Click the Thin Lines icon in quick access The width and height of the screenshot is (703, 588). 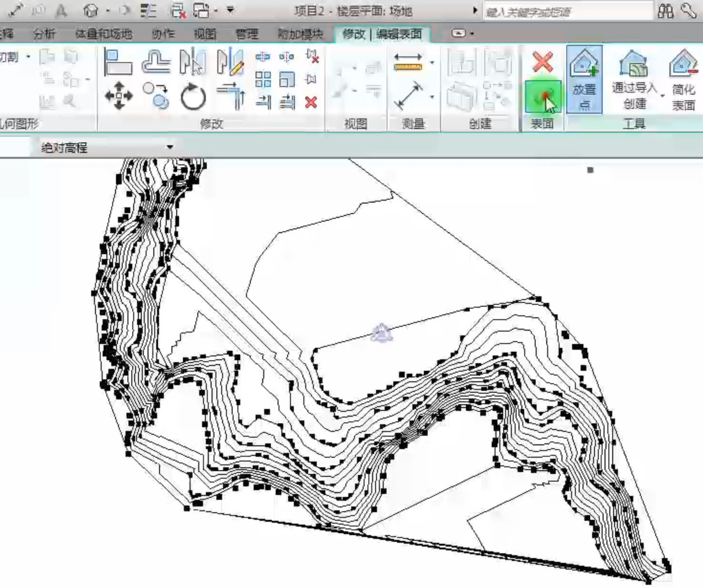click(147, 10)
